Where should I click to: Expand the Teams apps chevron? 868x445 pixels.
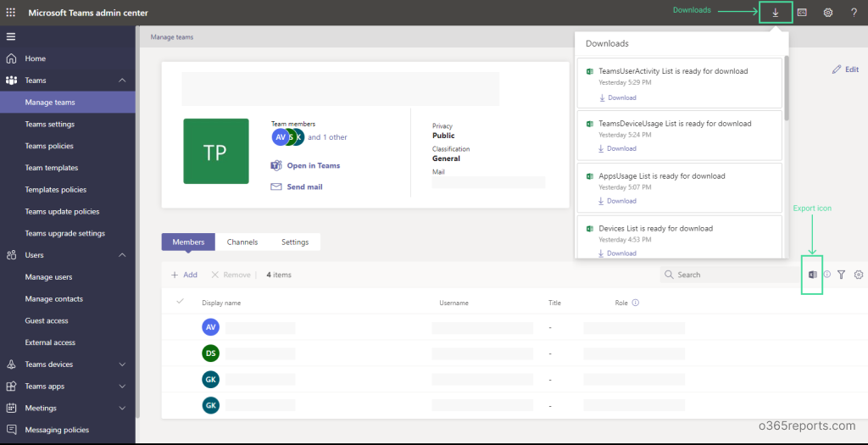coord(122,387)
